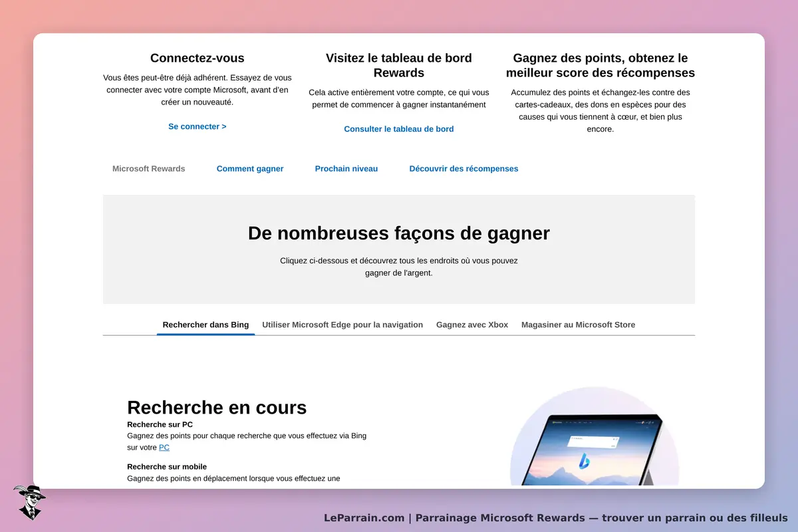Go to Comment gagner section

pyautogui.click(x=250, y=169)
